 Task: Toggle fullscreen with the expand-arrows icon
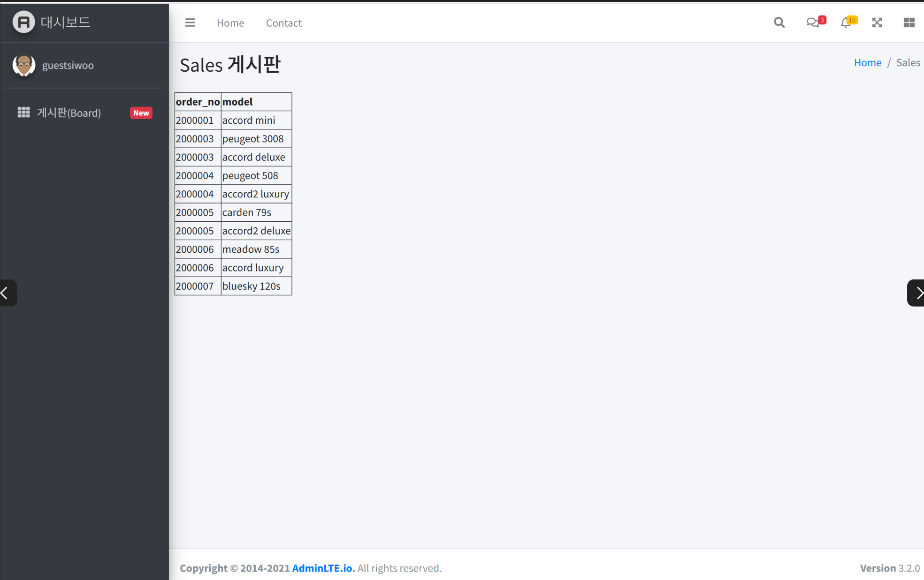(x=877, y=23)
